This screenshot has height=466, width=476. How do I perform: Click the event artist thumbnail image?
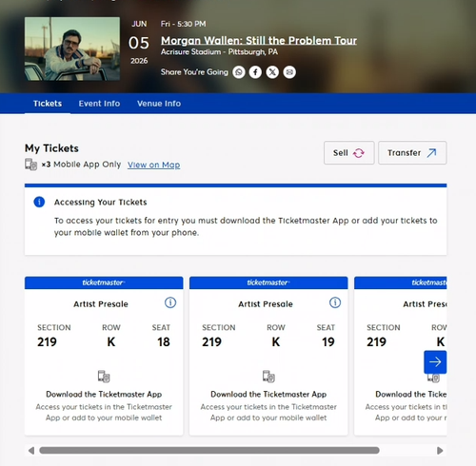(x=72, y=49)
